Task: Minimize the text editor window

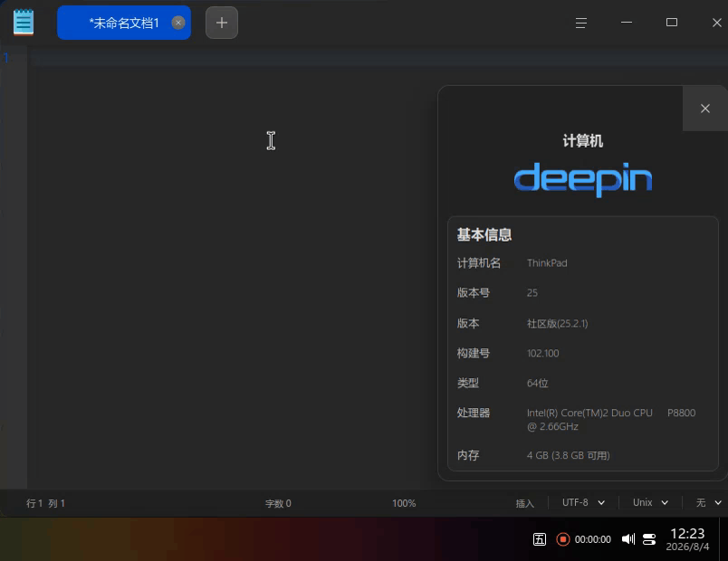Action: point(627,23)
